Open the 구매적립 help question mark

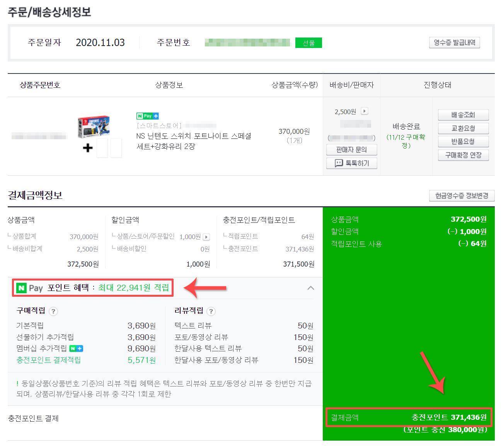coord(54,311)
